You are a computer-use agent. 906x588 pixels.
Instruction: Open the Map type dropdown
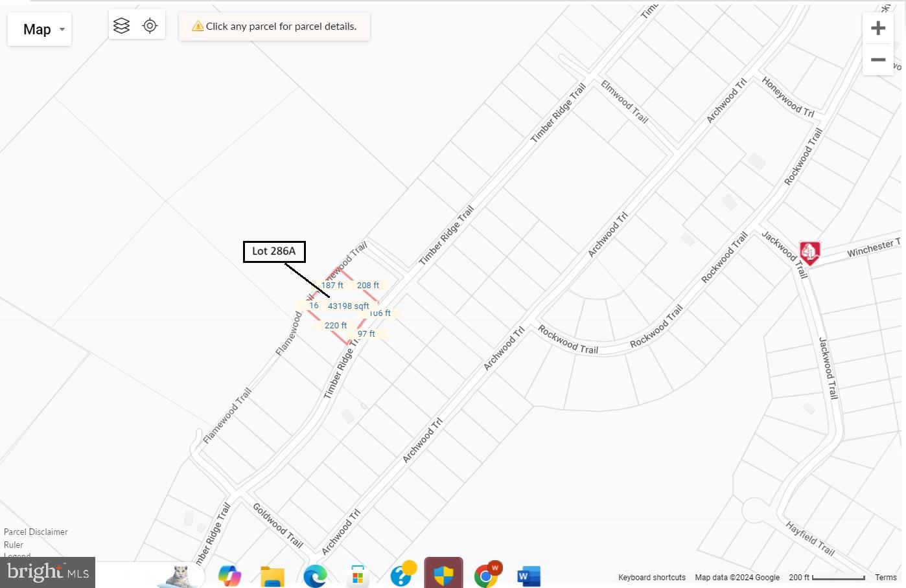click(x=40, y=29)
